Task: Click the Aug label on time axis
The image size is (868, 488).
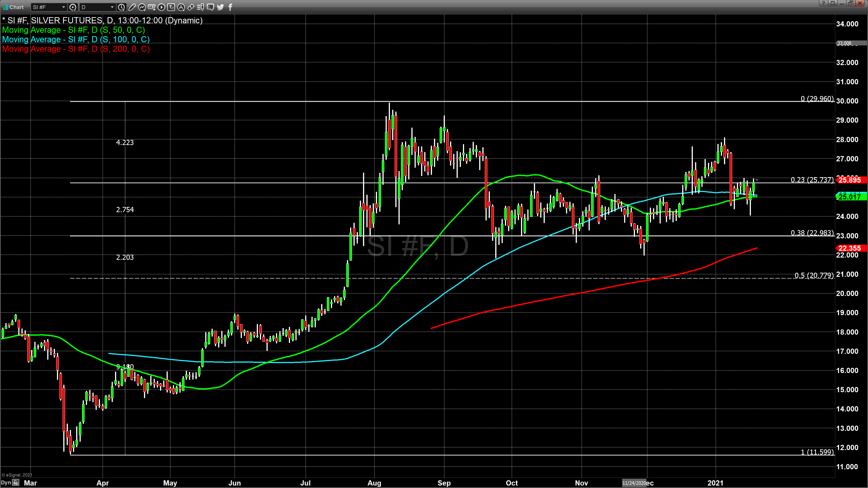Action: pyautogui.click(x=374, y=483)
